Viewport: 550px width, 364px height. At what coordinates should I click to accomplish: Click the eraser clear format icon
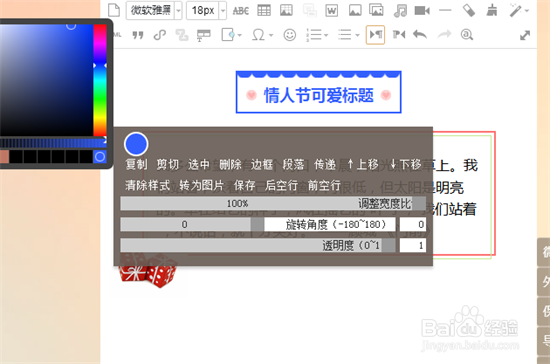469,10
